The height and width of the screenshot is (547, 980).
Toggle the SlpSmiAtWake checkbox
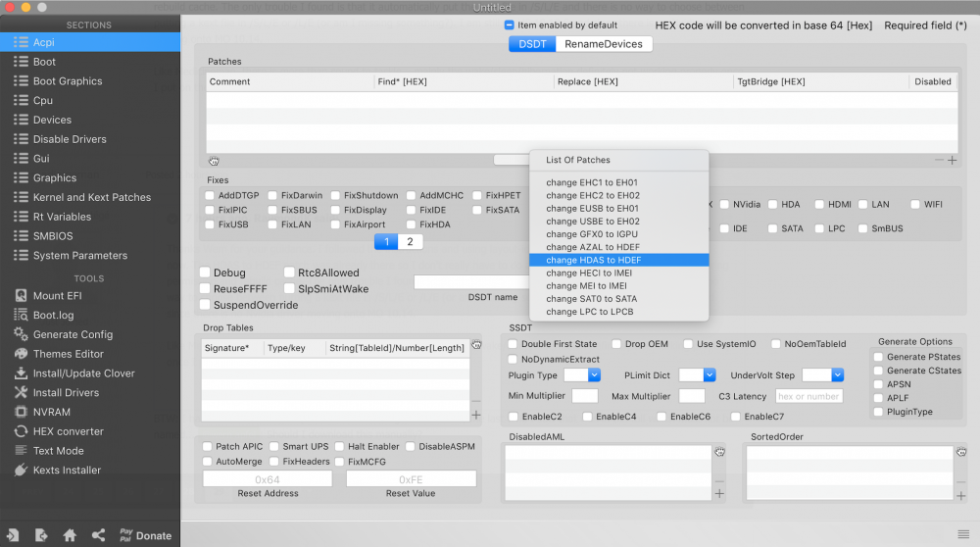click(289, 288)
